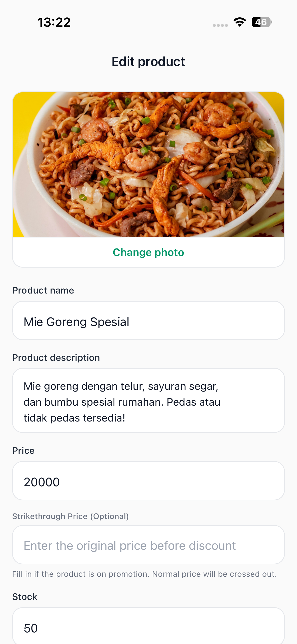This screenshot has height=644, width=297.
Task: Tap the 13:22 clock in status bar
Action: [x=54, y=22]
